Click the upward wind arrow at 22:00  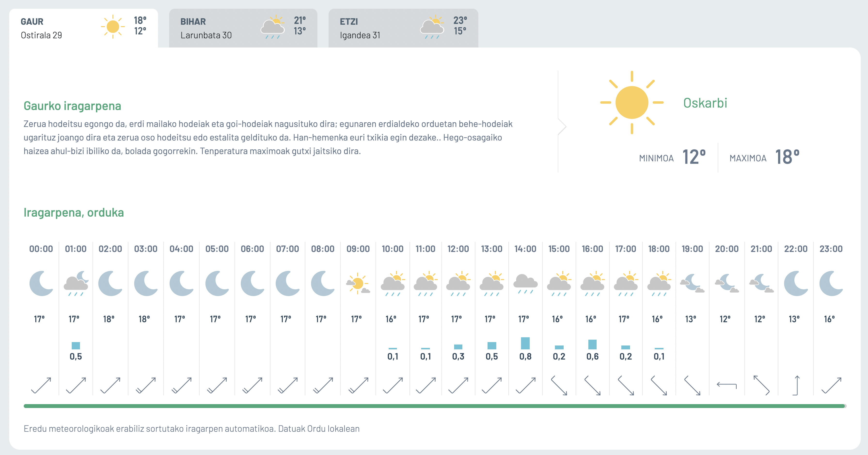tap(796, 385)
